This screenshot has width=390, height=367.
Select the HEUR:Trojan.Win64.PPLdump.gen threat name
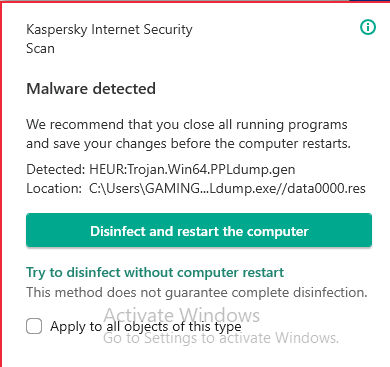(192, 170)
